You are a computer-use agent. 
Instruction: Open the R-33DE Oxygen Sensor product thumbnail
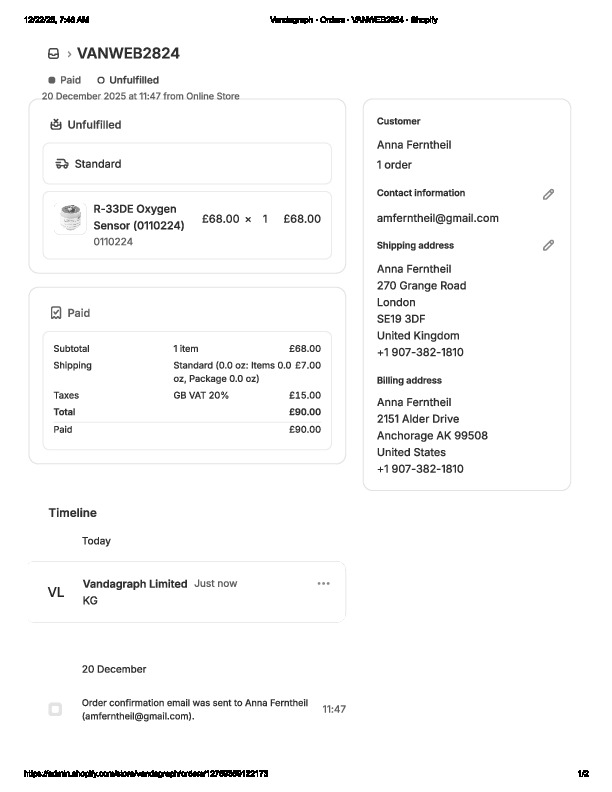(69, 218)
